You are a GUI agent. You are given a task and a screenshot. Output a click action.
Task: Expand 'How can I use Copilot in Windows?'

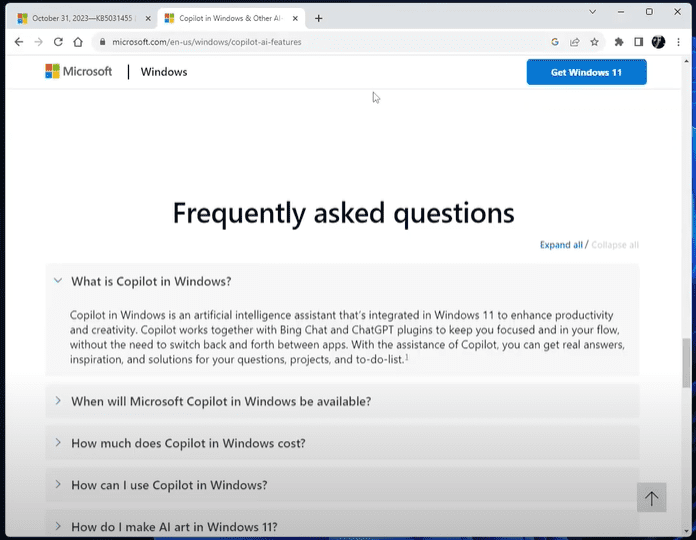click(169, 485)
